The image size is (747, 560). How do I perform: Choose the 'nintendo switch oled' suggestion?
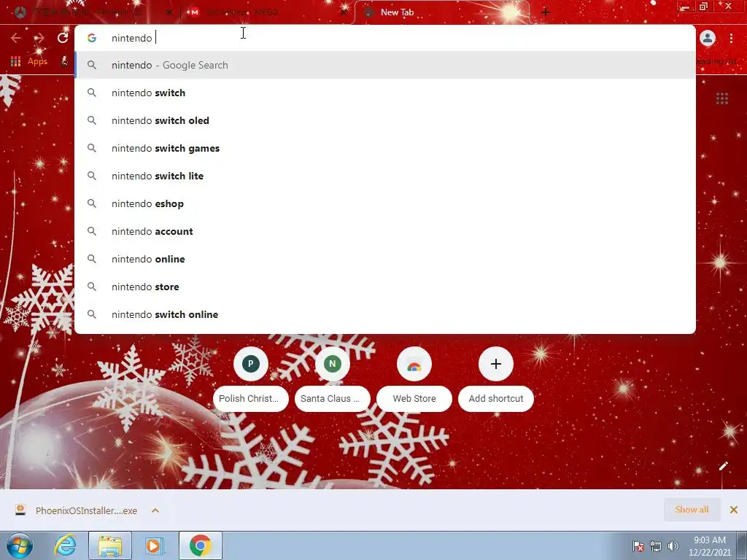385,120
